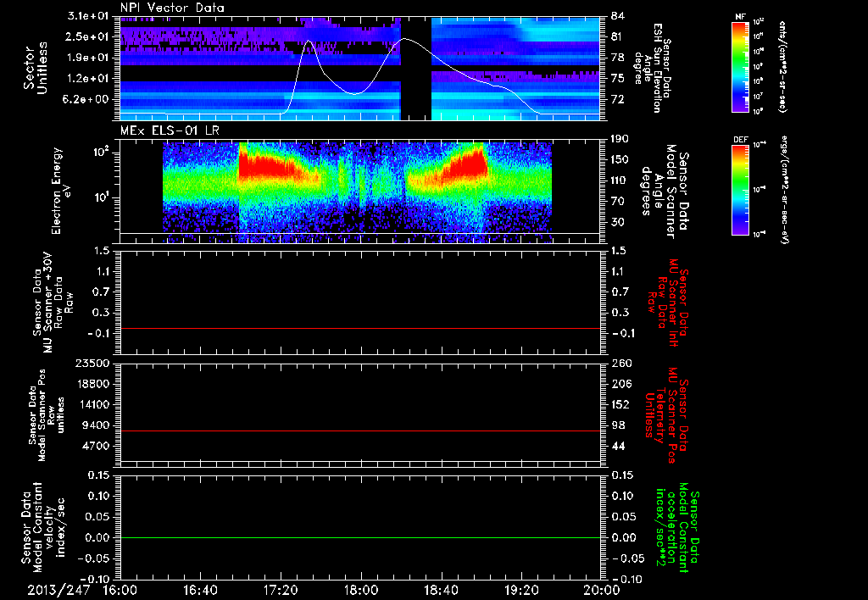Click the red line in Scanner Pos panel

[360, 431]
